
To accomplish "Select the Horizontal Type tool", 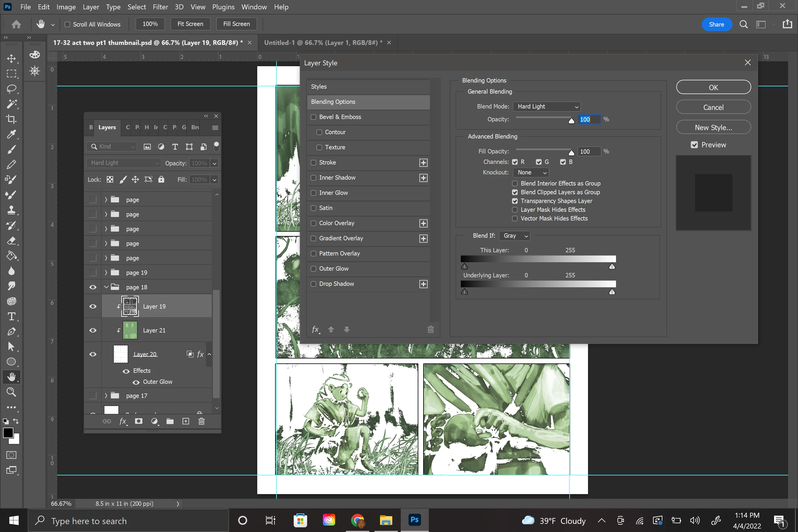I will click(11, 316).
